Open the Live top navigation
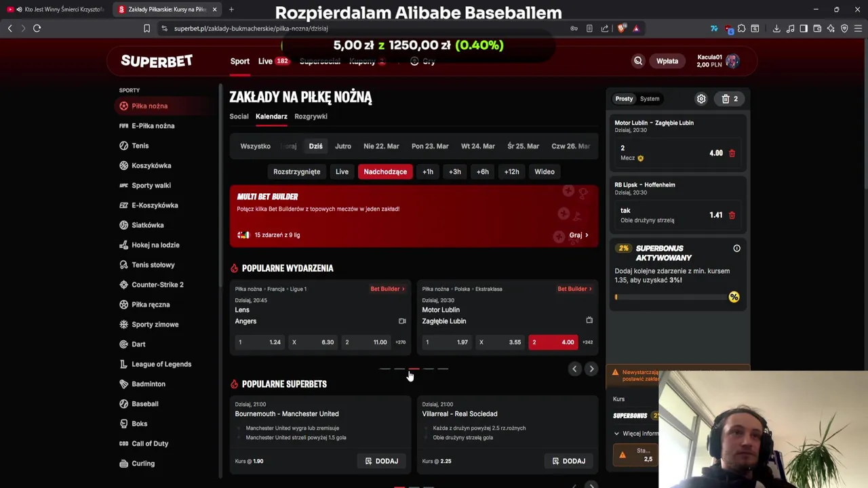 coord(273,61)
